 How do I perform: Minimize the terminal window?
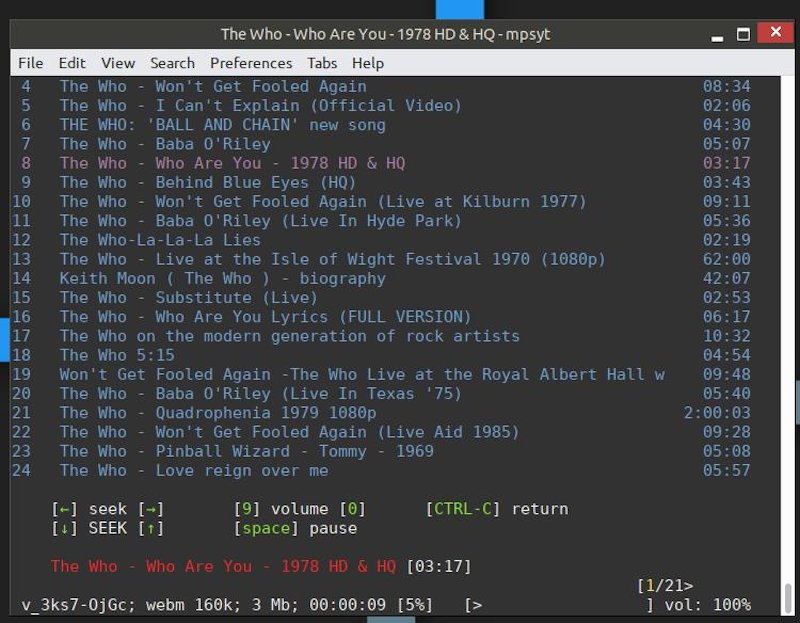coord(718,34)
